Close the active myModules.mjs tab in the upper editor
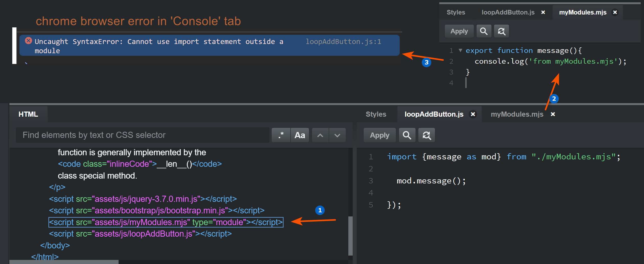The height and width of the screenshot is (264, 644). coord(615,12)
